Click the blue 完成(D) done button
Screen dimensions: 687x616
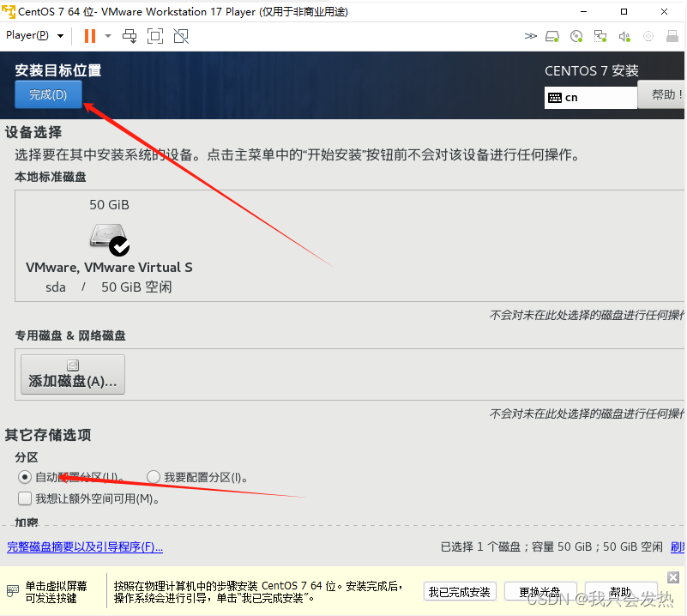[48, 94]
